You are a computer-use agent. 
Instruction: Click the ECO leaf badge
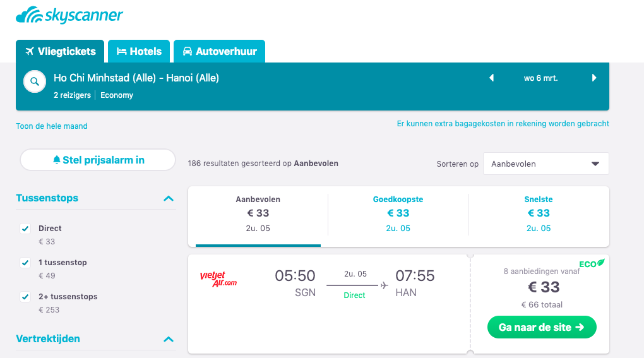592,263
